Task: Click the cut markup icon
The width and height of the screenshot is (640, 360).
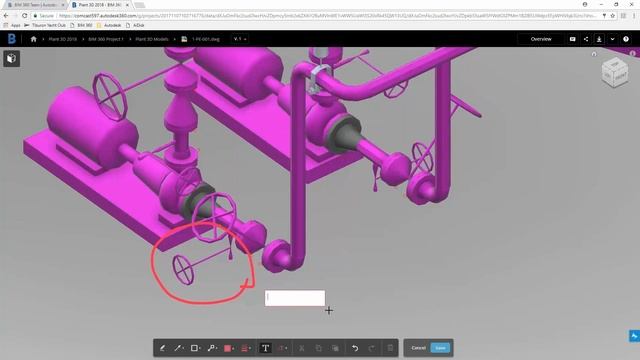Action: [302, 348]
